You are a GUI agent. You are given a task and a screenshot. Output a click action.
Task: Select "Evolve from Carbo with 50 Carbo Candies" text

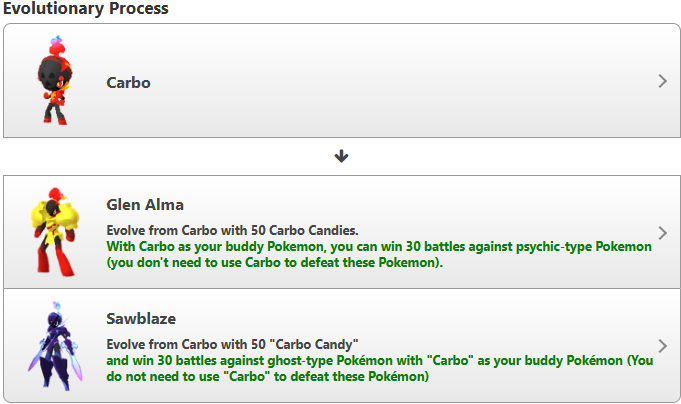(x=232, y=230)
